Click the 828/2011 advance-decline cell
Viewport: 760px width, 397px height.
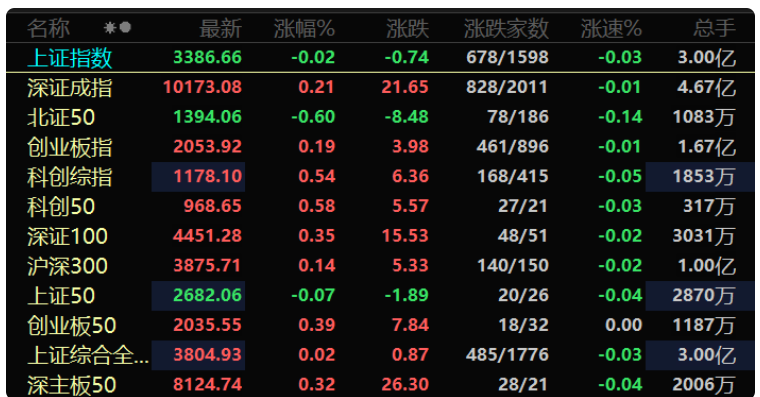507,87
